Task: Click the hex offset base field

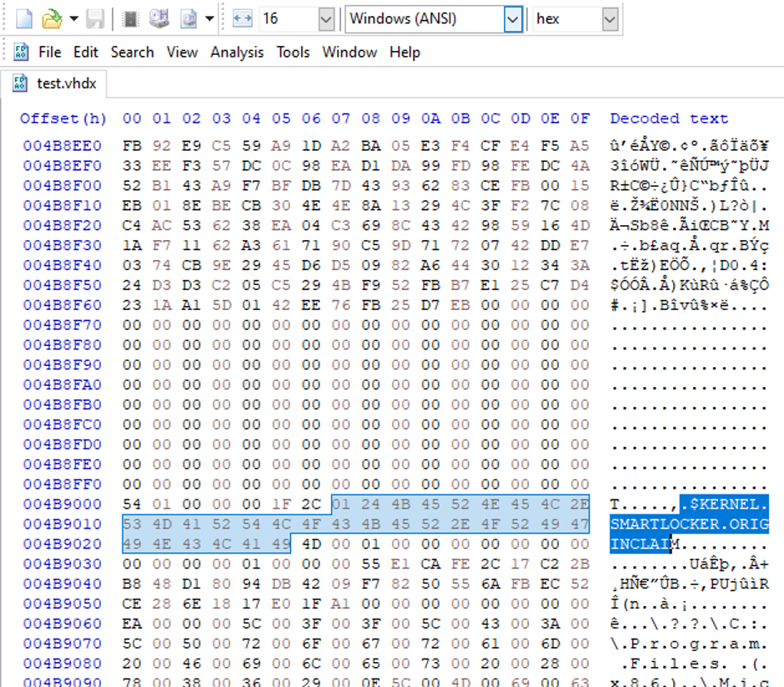Action: coord(567,19)
